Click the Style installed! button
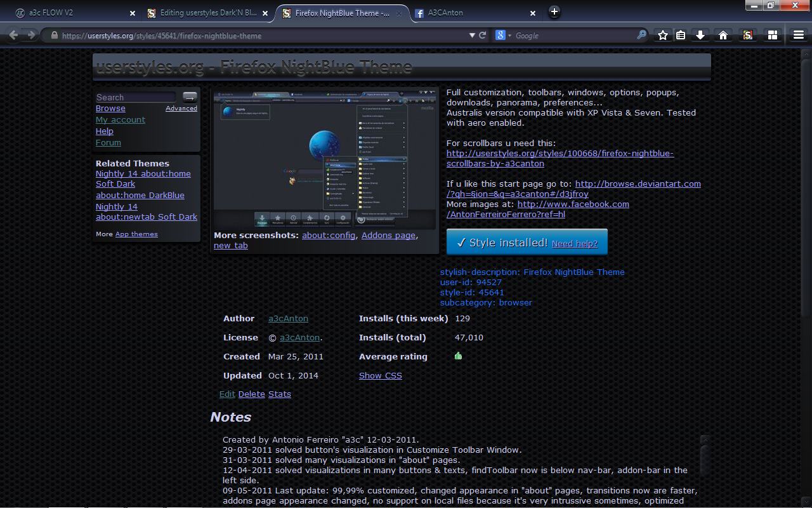812x508 pixels. [527, 243]
